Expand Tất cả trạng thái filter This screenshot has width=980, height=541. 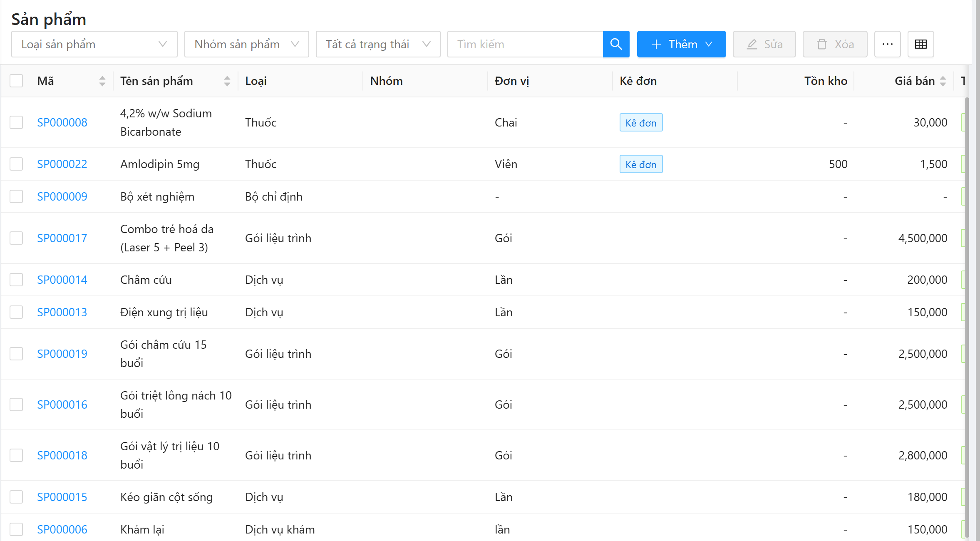(x=378, y=44)
